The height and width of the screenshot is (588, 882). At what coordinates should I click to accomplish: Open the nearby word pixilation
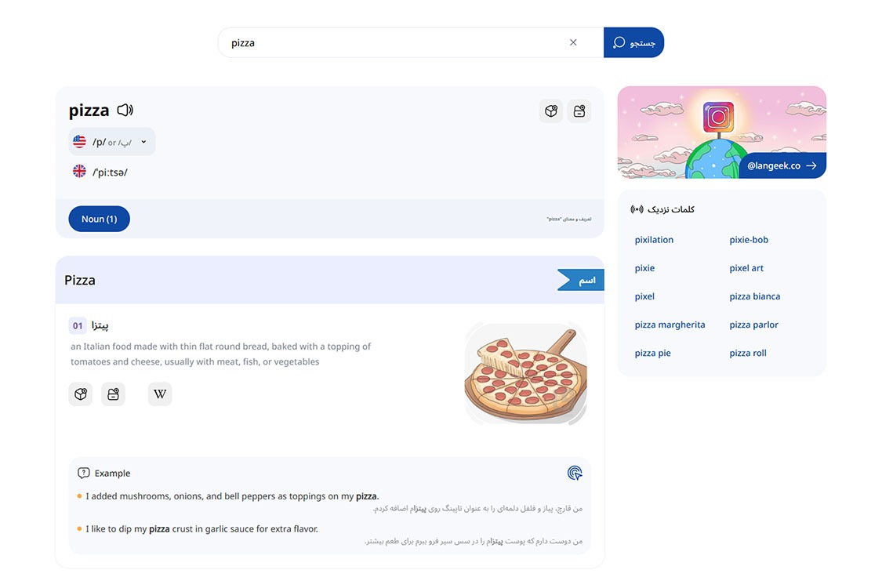[x=654, y=240]
